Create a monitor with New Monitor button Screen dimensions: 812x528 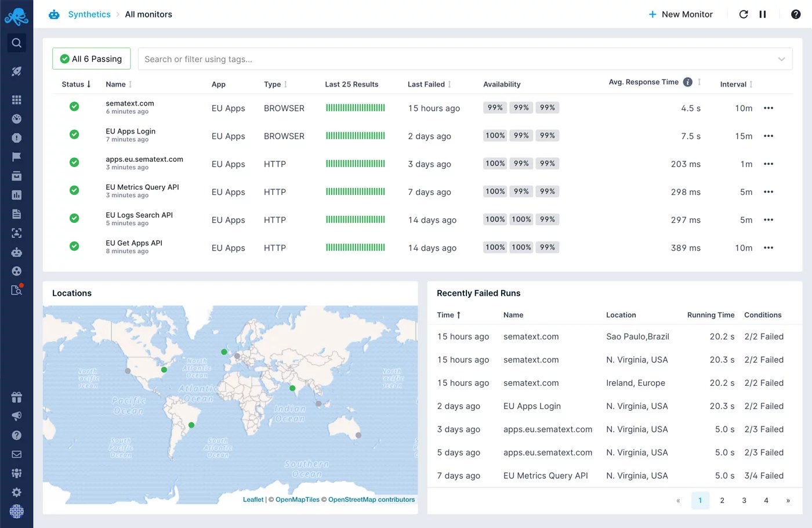point(680,14)
